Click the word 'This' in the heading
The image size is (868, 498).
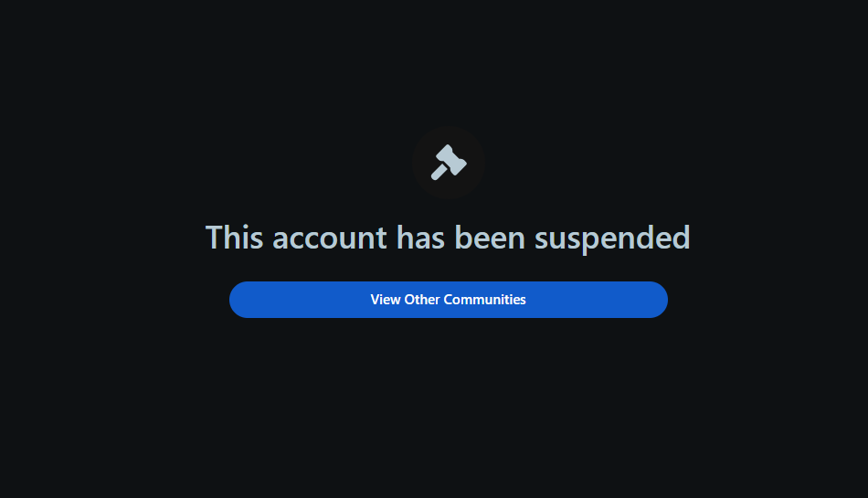pos(234,238)
